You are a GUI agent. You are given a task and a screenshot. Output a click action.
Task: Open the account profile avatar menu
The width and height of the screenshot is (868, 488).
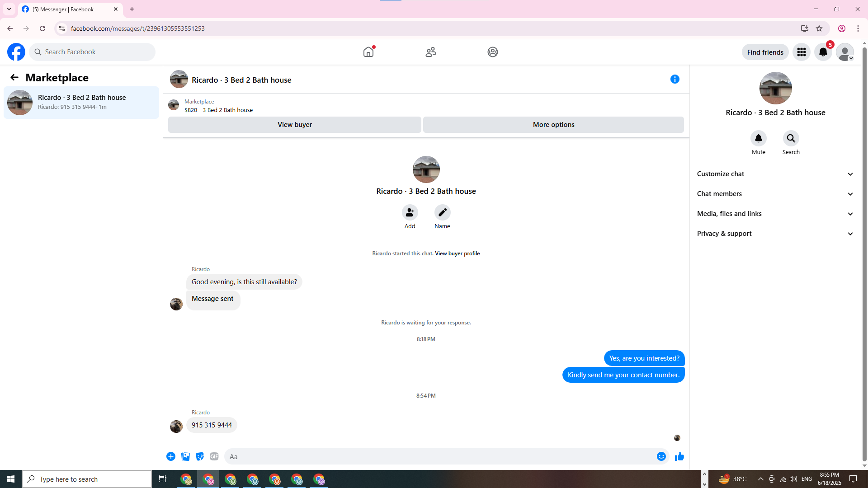coord(845,52)
